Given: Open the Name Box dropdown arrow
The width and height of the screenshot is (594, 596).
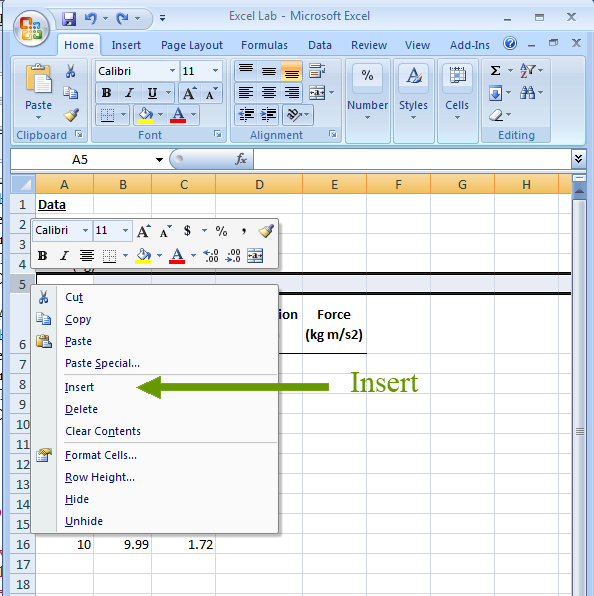Looking at the screenshot, I should pos(159,160).
